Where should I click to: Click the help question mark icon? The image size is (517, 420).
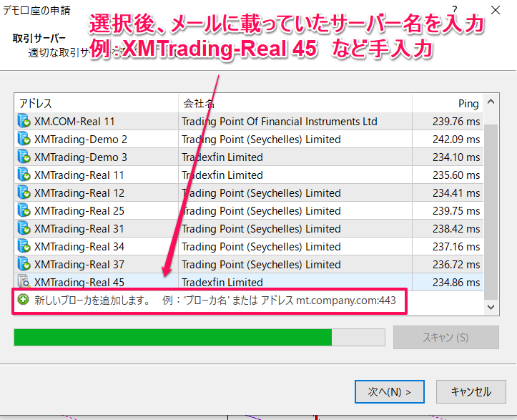point(455,9)
